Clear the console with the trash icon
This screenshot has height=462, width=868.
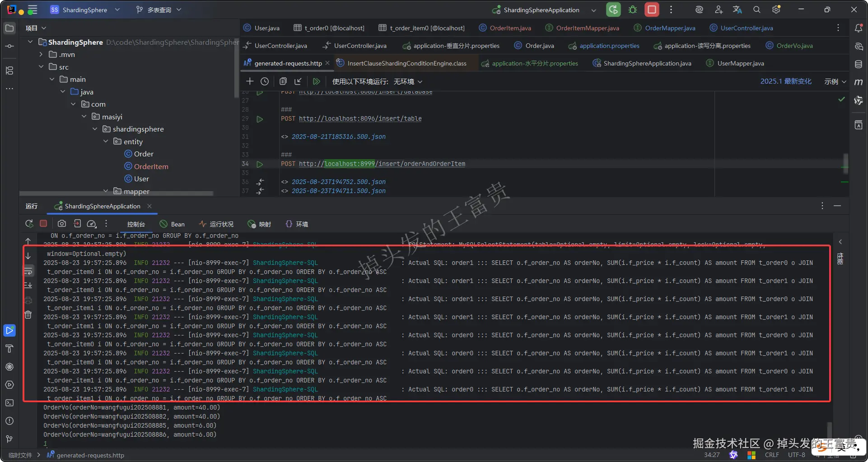(28, 315)
